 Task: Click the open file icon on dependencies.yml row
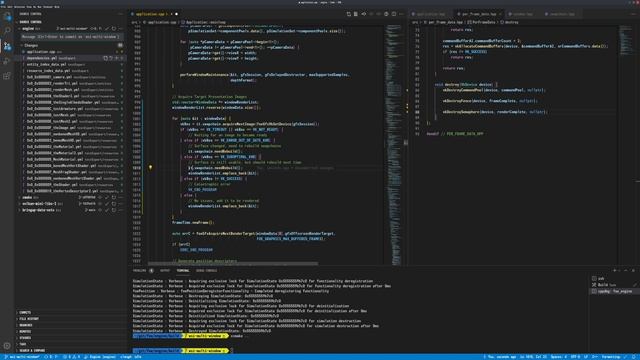pyautogui.click(x=105, y=58)
